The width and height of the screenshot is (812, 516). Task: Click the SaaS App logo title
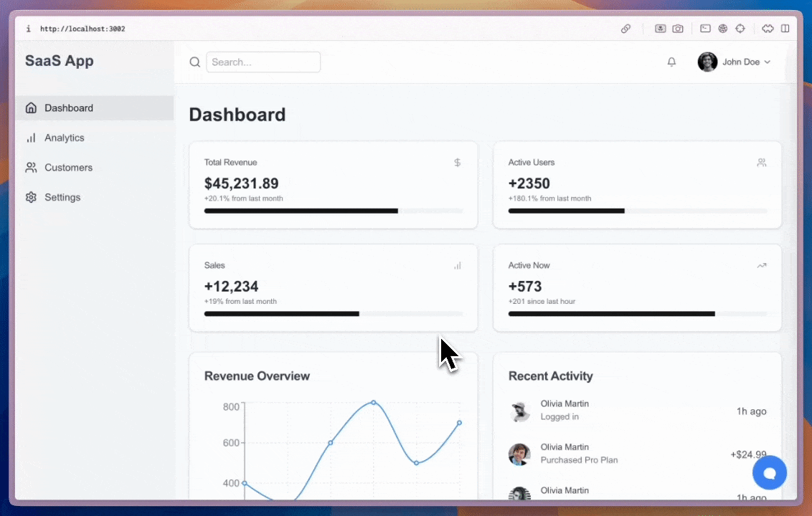click(60, 61)
